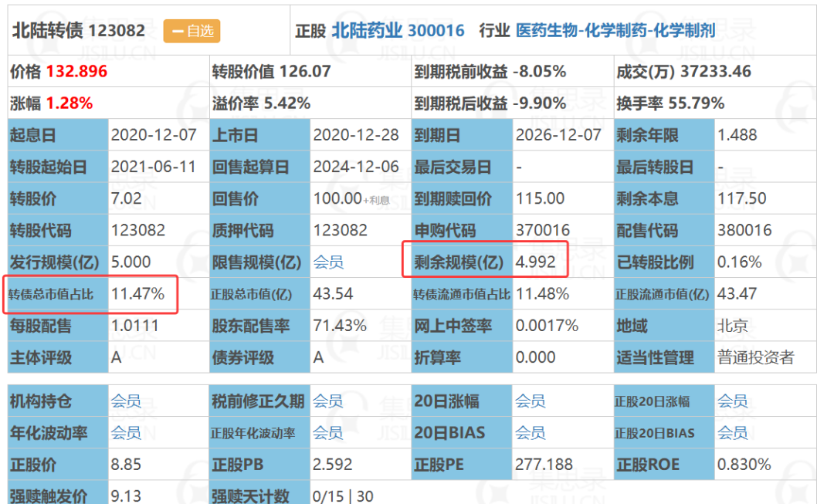Click the 到期日 value 2026-12-07

(558, 135)
